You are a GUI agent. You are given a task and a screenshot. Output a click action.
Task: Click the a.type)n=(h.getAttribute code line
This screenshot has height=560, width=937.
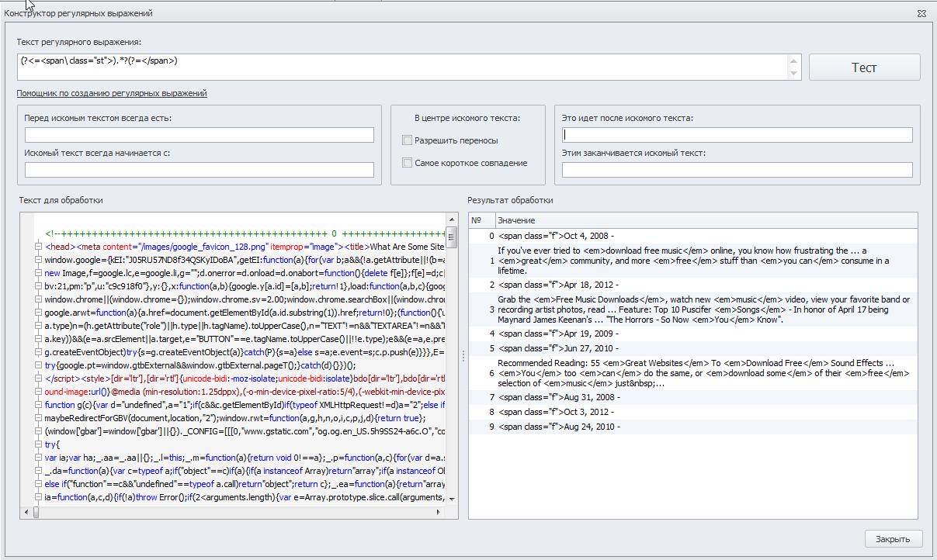(x=245, y=326)
